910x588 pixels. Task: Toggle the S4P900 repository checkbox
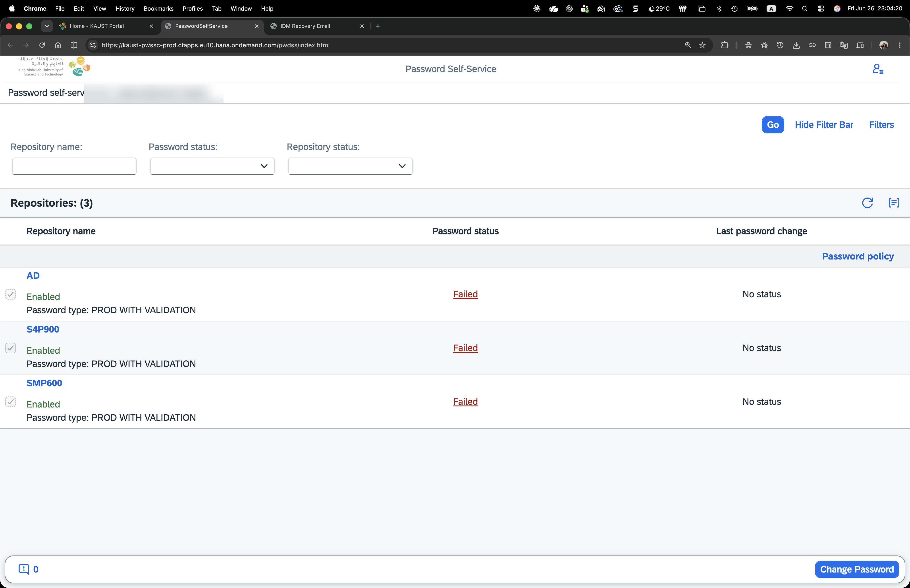11,348
